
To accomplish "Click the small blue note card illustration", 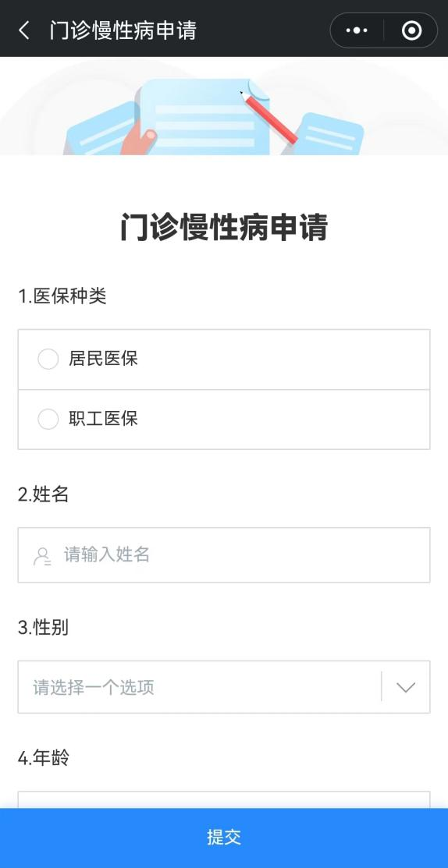I will [329, 134].
